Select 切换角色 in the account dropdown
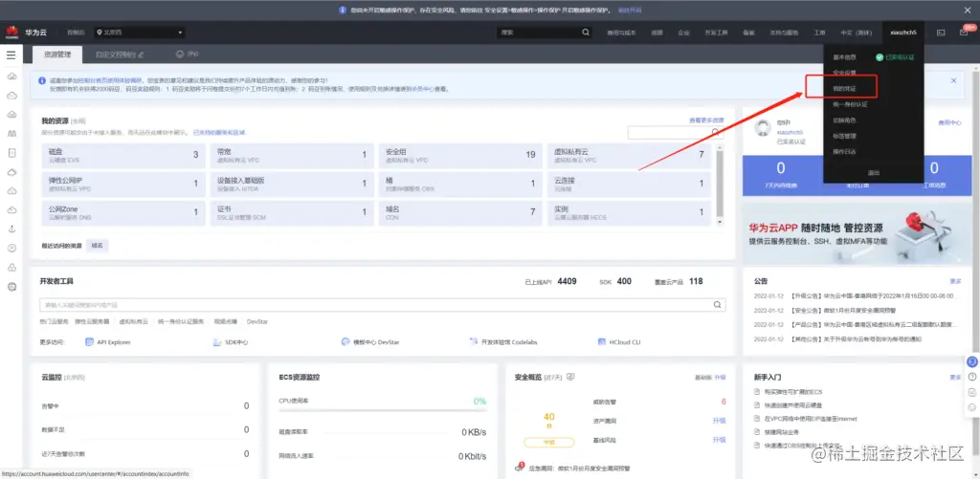This screenshot has width=980, height=479. (844, 120)
